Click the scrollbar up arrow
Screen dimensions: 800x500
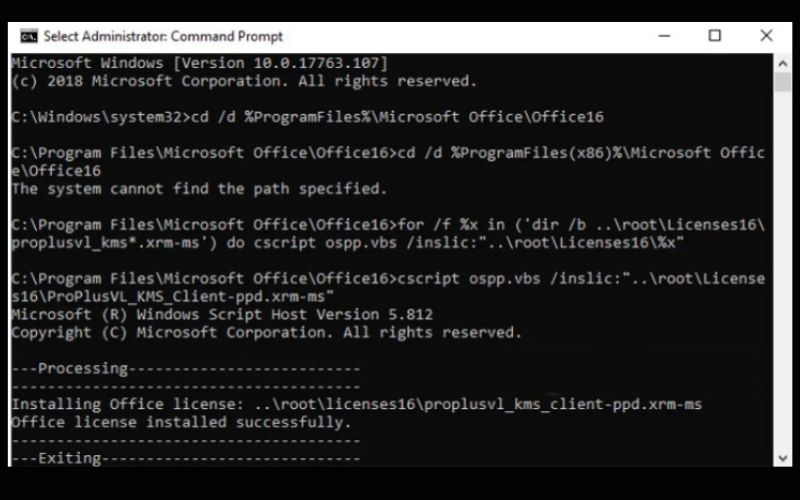tap(783, 64)
